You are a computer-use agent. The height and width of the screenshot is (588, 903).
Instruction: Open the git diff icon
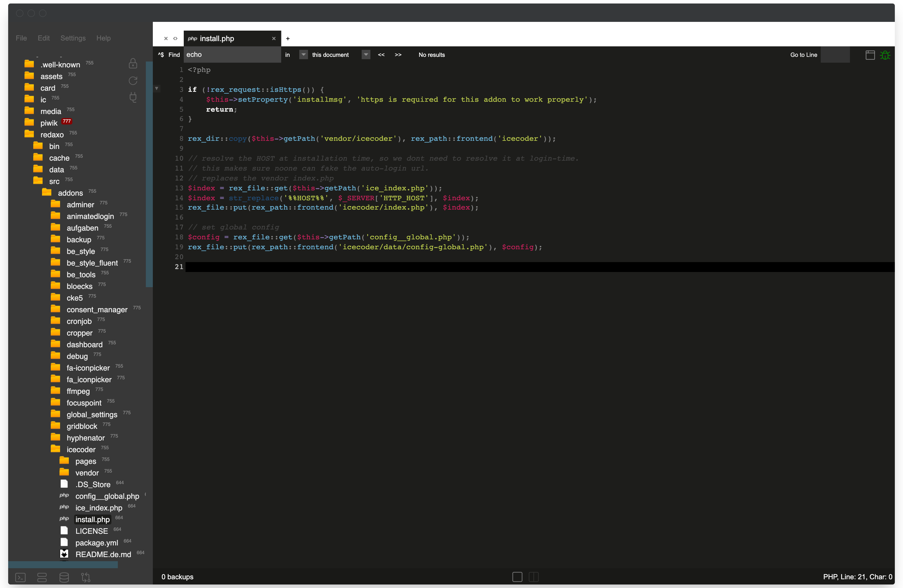pyautogui.click(x=86, y=578)
